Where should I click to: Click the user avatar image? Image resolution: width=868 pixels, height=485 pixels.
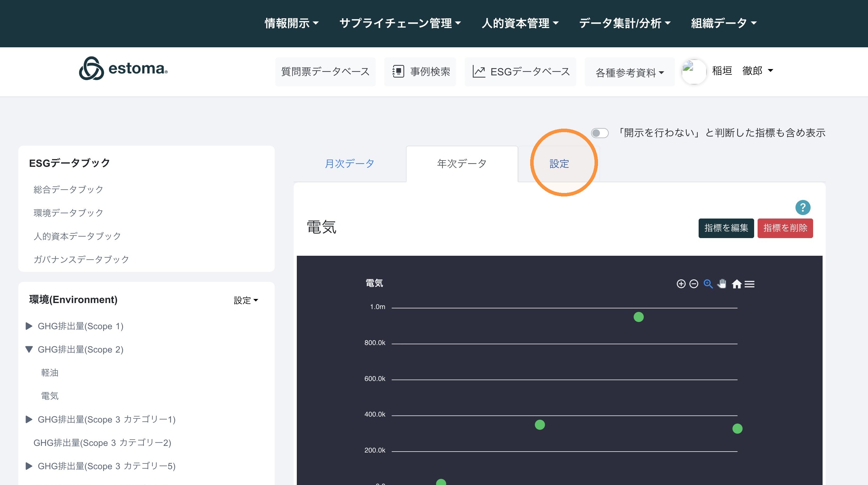point(694,71)
